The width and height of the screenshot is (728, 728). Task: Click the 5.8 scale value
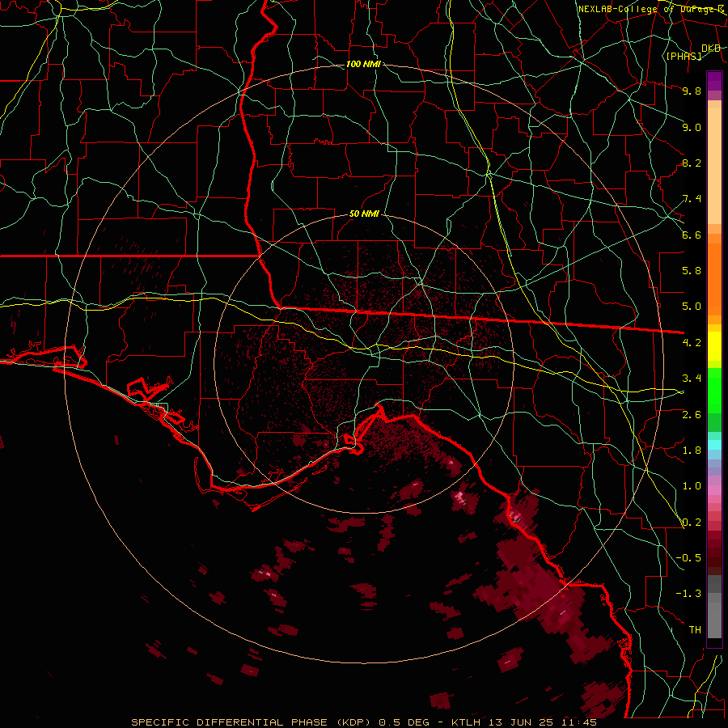[692, 271]
